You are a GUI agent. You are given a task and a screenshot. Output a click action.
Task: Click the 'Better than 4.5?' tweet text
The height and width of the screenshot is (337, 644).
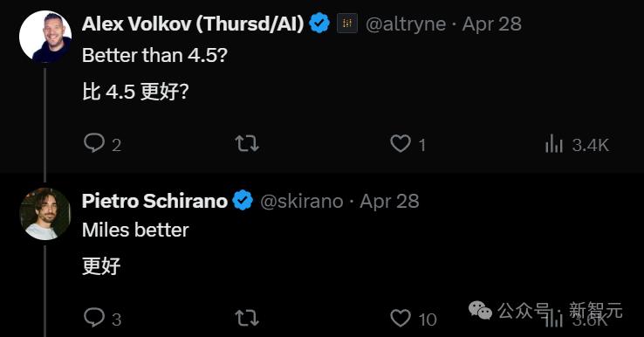click(154, 55)
